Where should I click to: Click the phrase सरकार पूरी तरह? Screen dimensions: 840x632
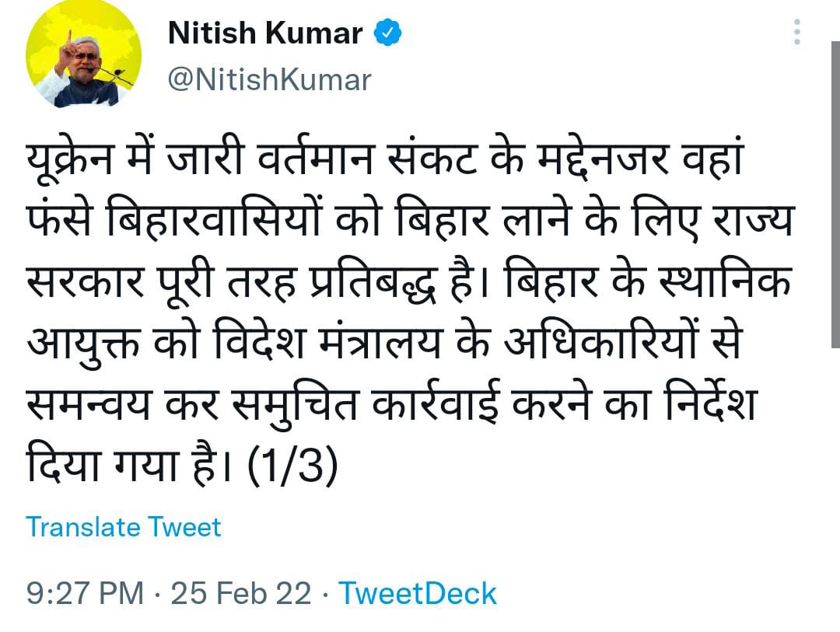[x=161, y=281]
